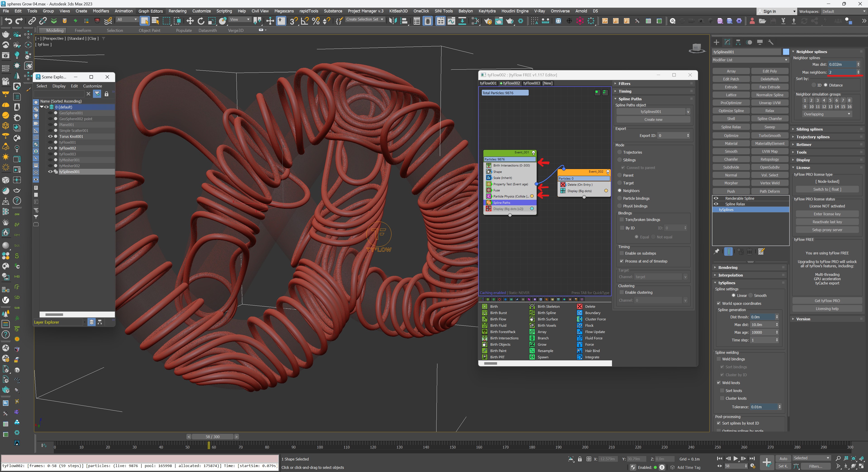Screen dimensions: 868x472
Task: Open the Workspaces Default dropdown
Action: [x=844, y=12]
